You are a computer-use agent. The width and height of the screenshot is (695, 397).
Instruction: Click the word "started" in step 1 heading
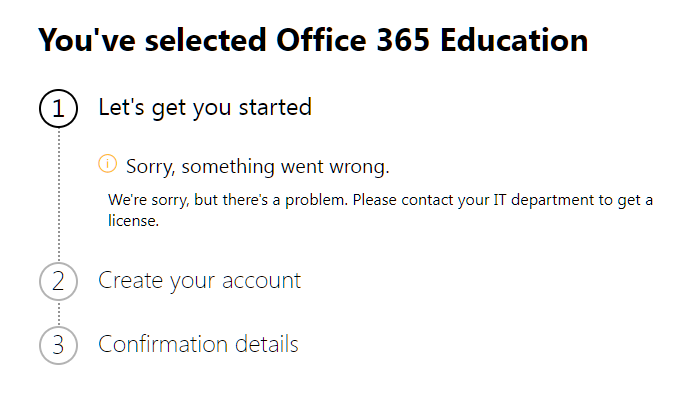(x=275, y=108)
